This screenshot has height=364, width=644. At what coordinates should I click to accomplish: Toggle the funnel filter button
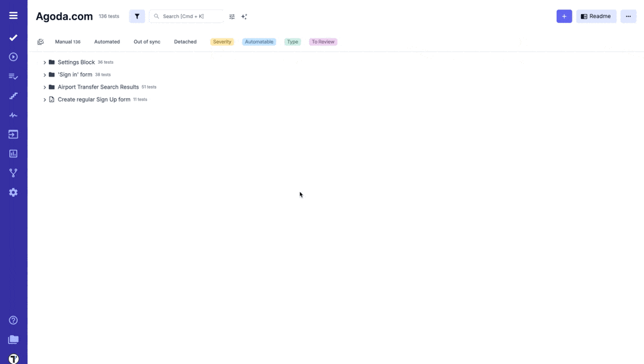[137, 16]
